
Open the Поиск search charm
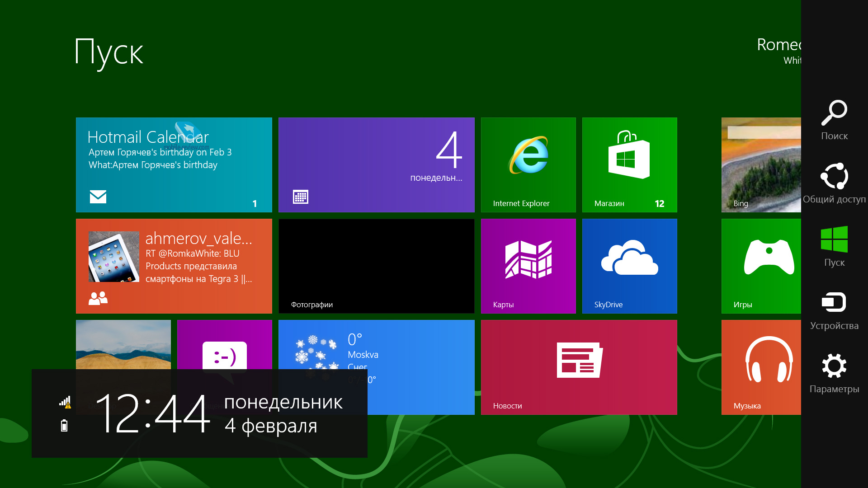(834, 120)
